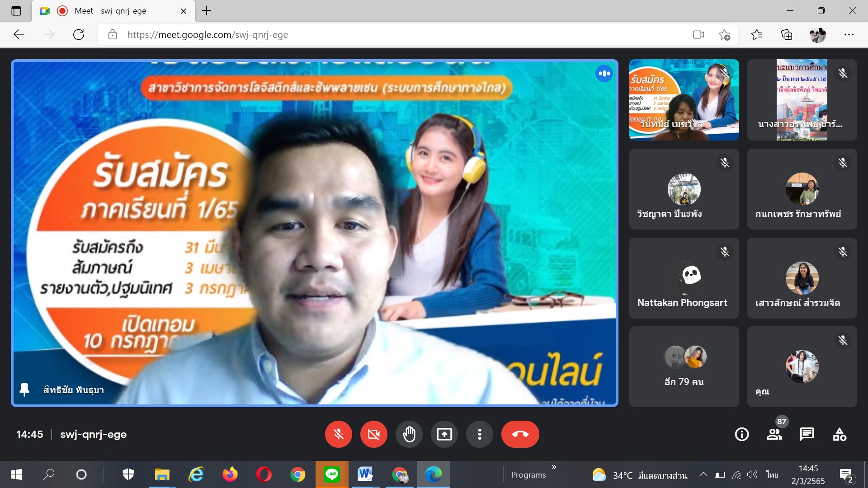This screenshot has width=868, height=488.
Task: Expand hidden system tray icons chevron
Action: pyautogui.click(x=703, y=474)
